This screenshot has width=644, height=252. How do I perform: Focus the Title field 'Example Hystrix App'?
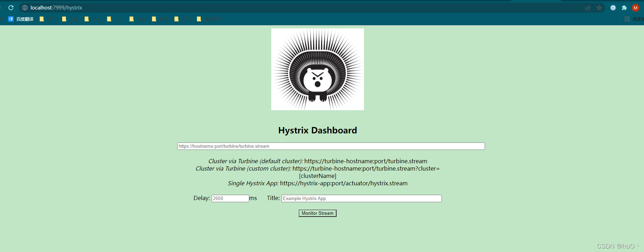coord(361,198)
